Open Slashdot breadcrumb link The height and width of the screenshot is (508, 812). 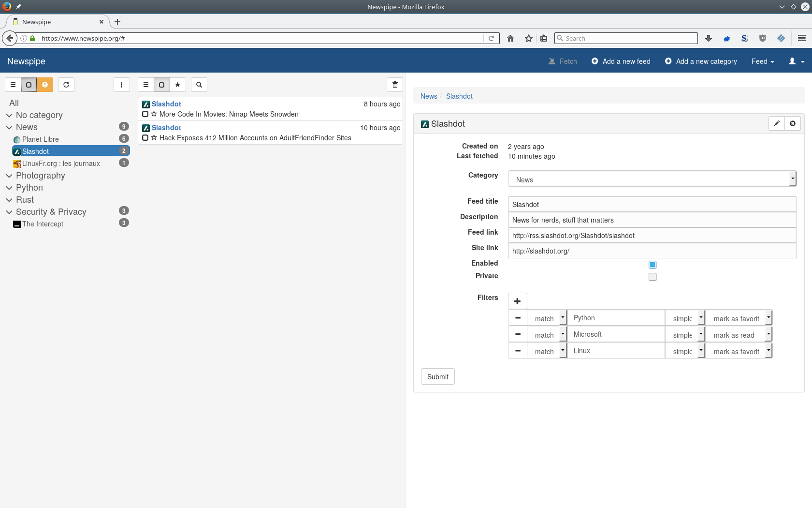click(x=459, y=96)
